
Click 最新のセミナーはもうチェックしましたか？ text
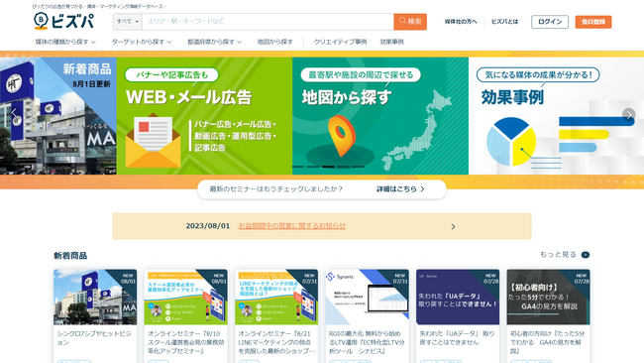[x=276, y=189]
